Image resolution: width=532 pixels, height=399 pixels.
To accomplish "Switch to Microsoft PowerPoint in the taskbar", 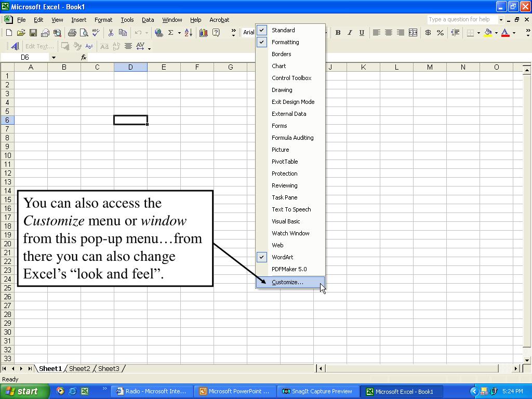I will [236, 391].
